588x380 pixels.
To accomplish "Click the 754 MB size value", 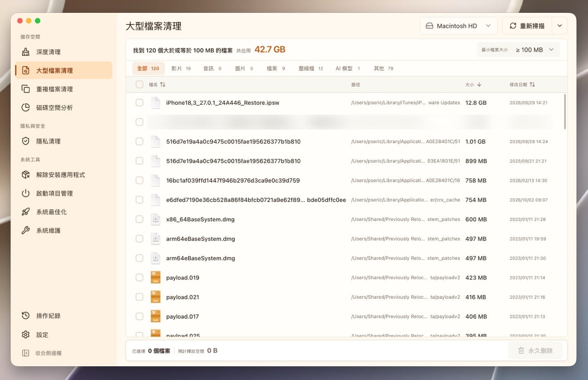I will [x=476, y=200].
